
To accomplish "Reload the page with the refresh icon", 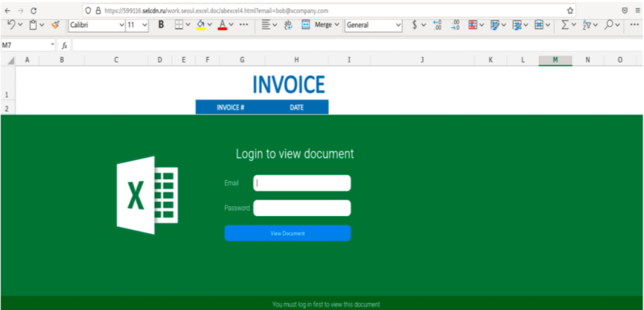I will pos(33,11).
